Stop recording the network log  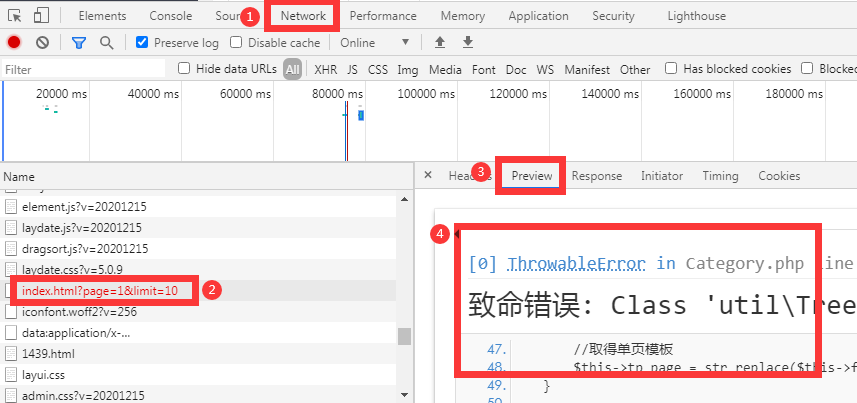[14, 42]
